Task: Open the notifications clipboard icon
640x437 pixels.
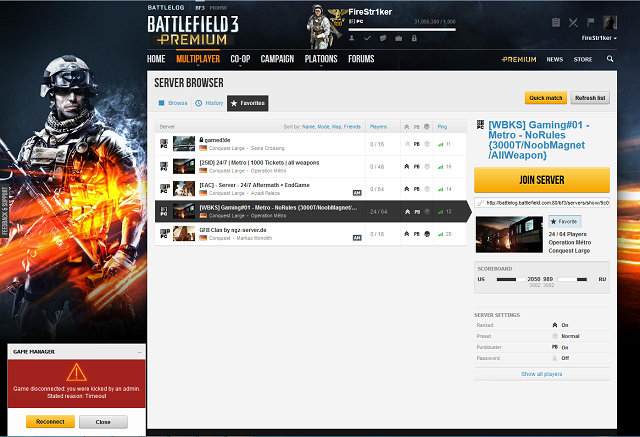Action: (x=556, y=22)
